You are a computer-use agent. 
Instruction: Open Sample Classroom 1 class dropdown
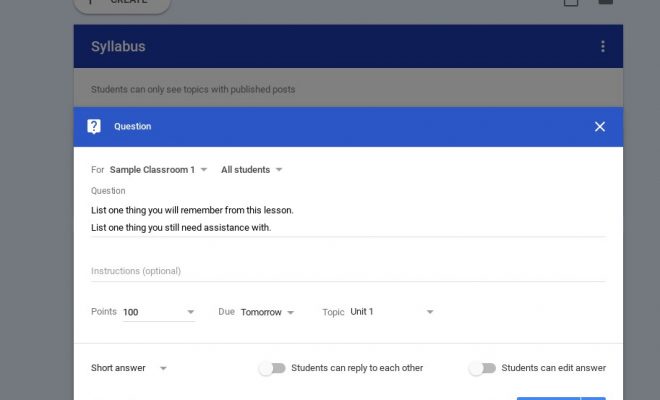(x=158, y=170)
